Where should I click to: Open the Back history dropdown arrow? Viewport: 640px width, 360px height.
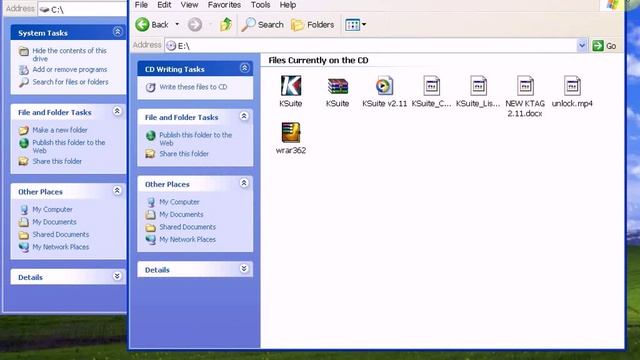coord(177,24)
